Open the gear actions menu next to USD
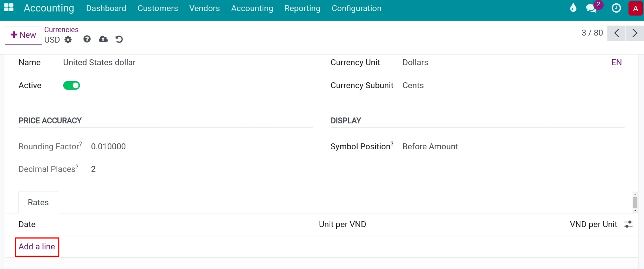The height and width of the screenshot is (269, 644). (x=68, y=40)
